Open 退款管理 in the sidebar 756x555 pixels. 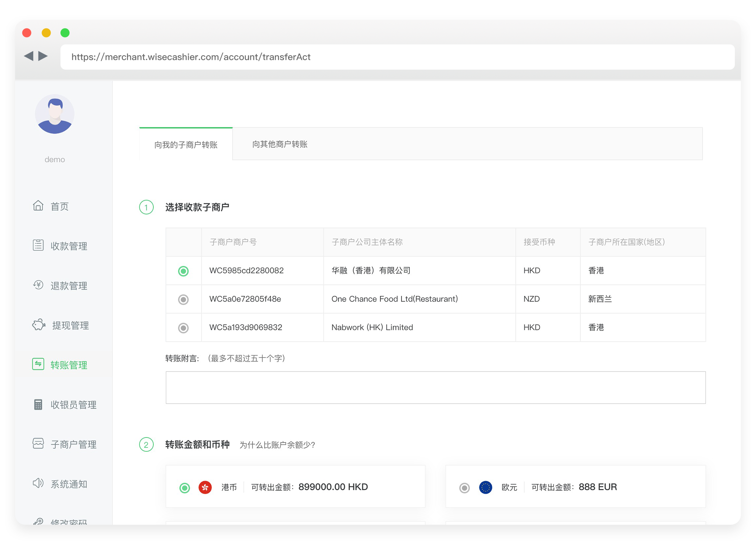point(69,286)
